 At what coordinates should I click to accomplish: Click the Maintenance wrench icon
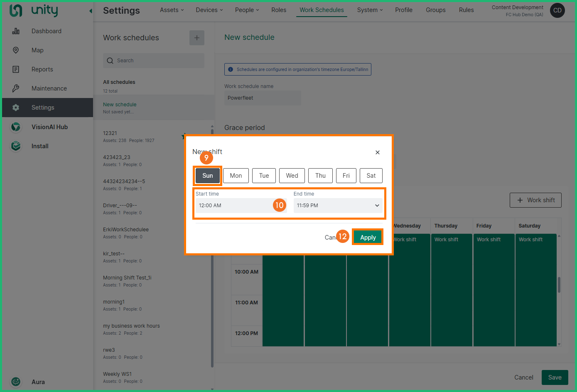(x=16, y=88)
